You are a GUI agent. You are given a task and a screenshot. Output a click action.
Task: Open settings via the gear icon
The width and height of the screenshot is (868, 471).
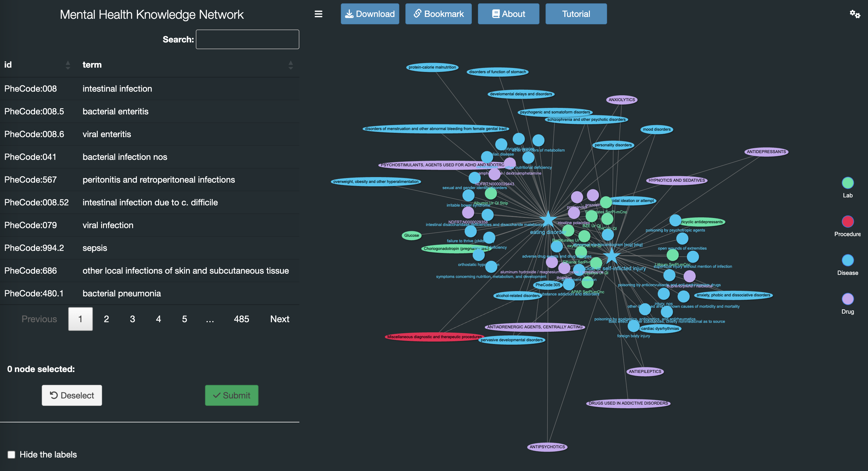point(855,14)
